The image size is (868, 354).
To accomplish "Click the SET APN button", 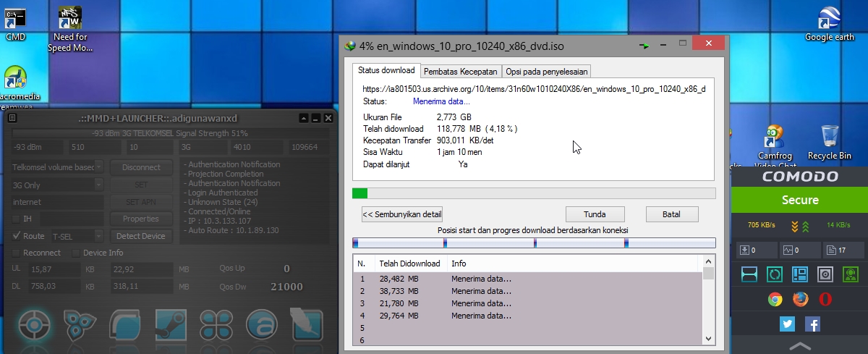I will click(x=141, y=202).
